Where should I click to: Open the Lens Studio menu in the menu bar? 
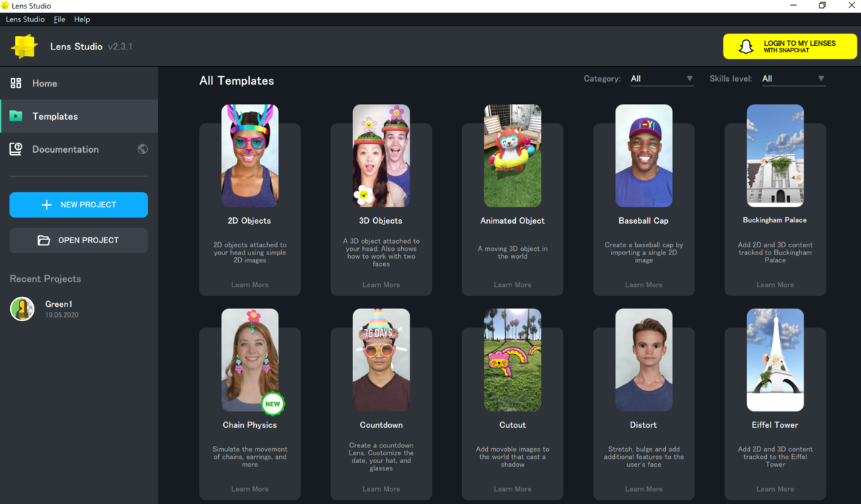click(25, 19)
